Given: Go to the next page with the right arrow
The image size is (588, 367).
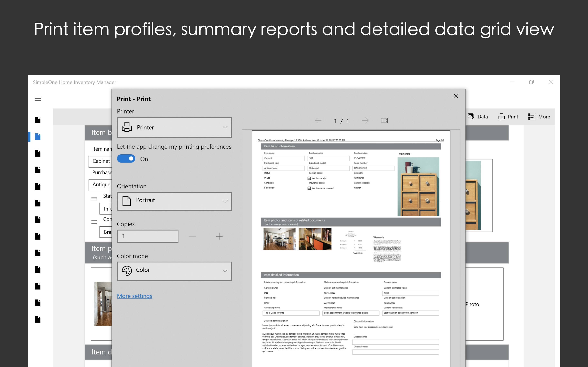Looking at the screenshot, I should pos(365,120).
